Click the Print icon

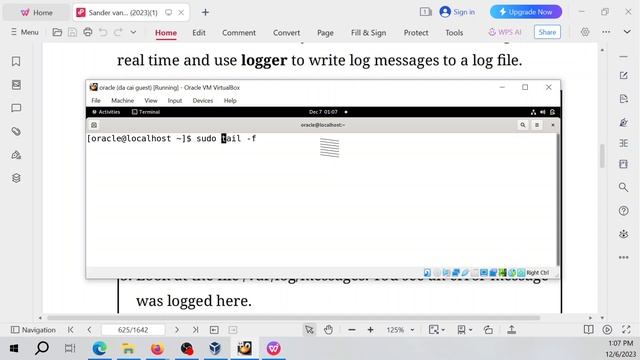[87, 32]
